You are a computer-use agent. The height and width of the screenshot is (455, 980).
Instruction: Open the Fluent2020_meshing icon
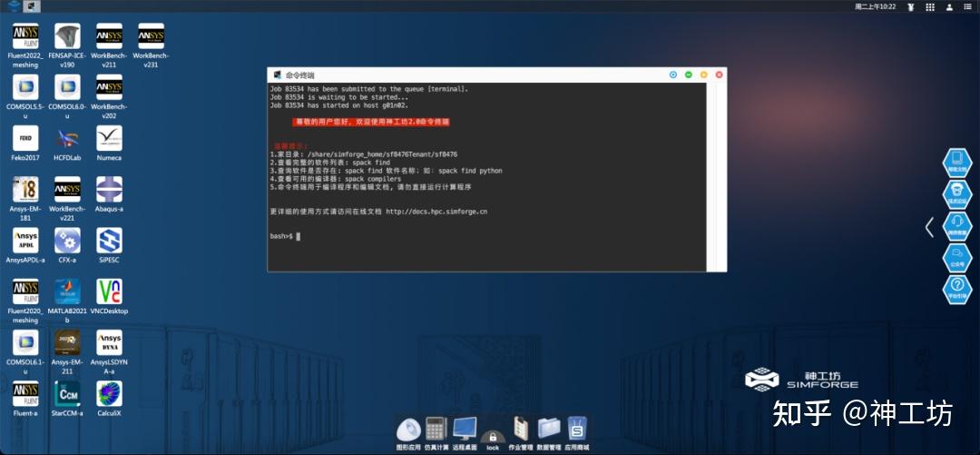(25, 292)
